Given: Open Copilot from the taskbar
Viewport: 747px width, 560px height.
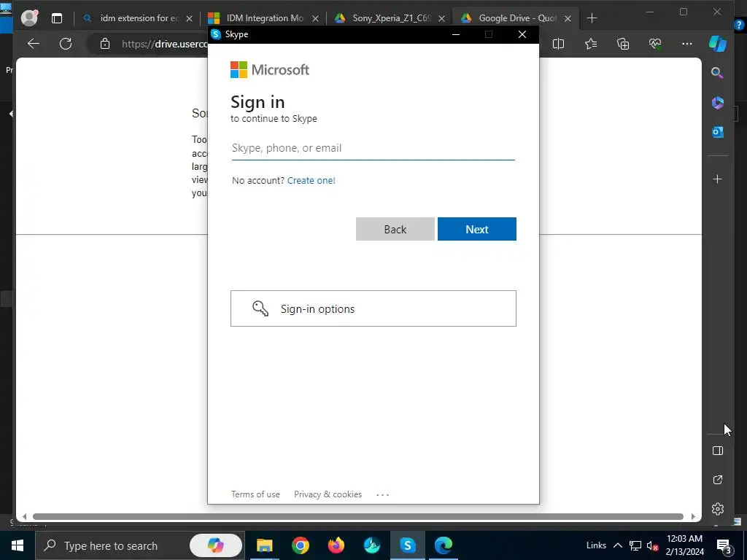Looking at the screenshot, I should click(x=216, y=545).
